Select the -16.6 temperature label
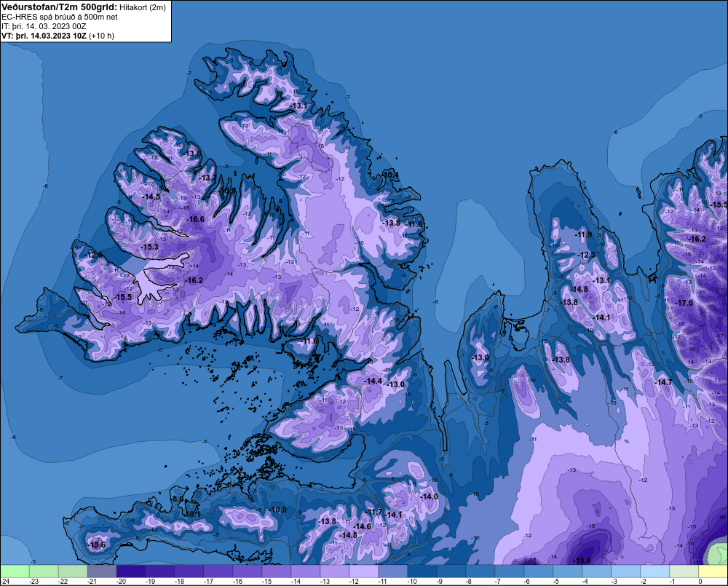Screen dimensions: 728x586 pyautogui.click(x=195, y=219)
